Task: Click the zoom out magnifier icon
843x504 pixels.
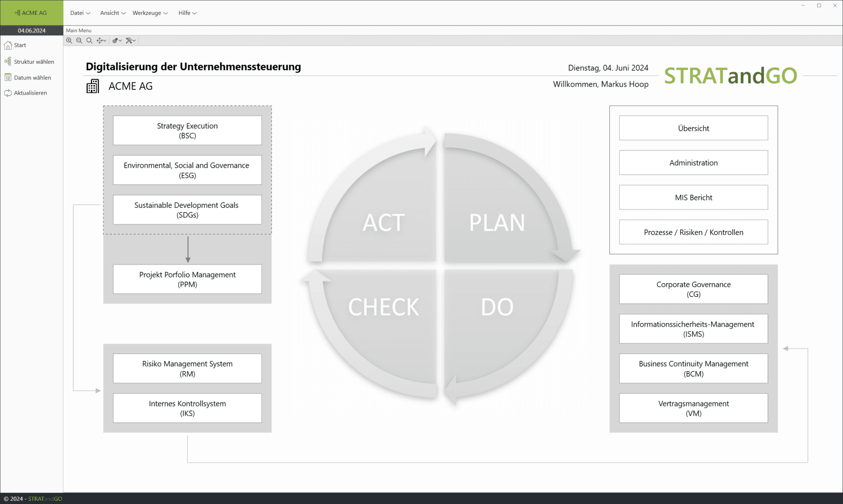Action: [x=79, y=40]
